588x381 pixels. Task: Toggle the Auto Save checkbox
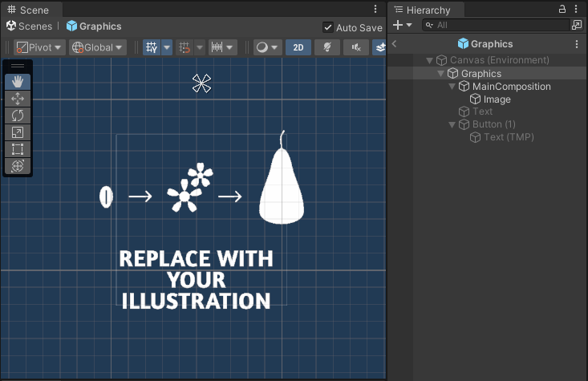(327, 27)
